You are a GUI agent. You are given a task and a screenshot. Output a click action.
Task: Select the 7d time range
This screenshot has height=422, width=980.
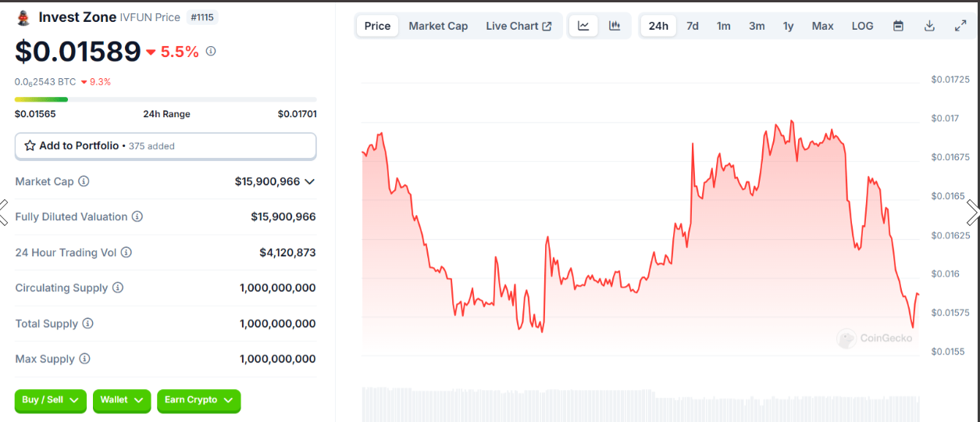(x=693, y=26)
